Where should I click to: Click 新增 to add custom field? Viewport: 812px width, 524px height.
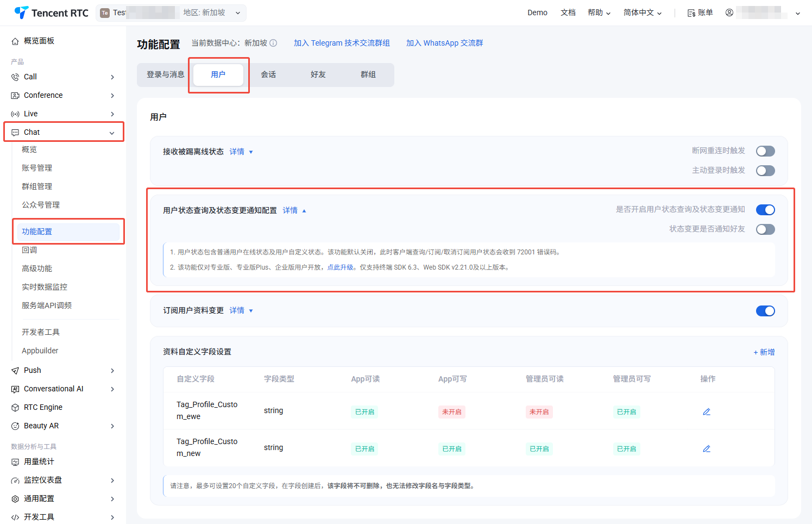tap(764, 352)
